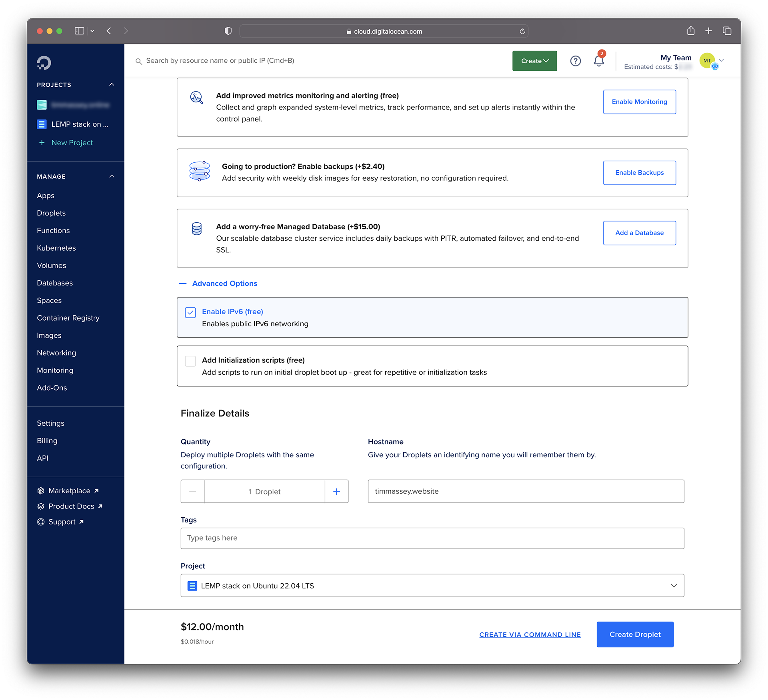Click the metrics monitoring magnifier icon
The width and height of the screenshot is (768, 700).
coord(196,98)
